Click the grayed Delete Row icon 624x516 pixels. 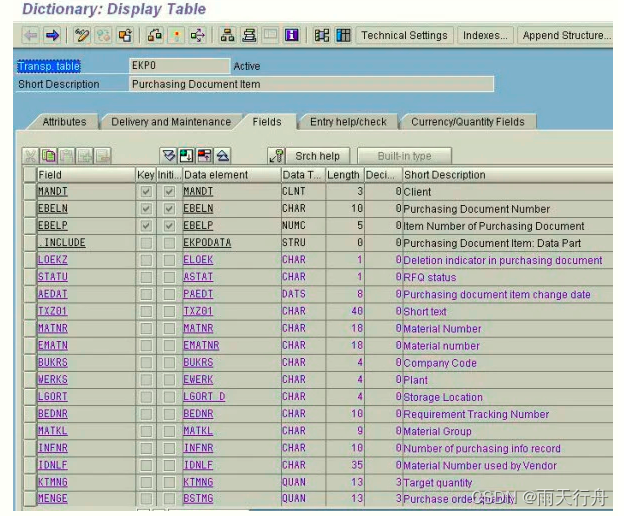(x=103, y=156)
